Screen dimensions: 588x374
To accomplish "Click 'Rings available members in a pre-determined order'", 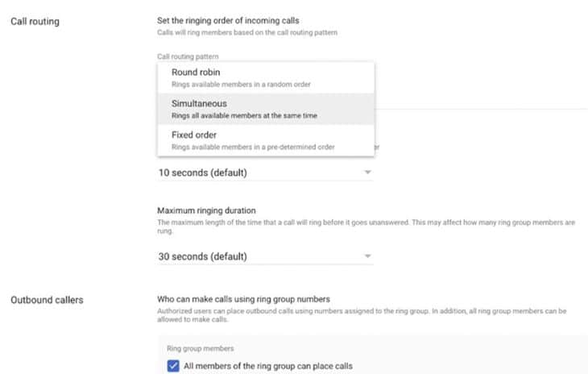I will [253, 147].
